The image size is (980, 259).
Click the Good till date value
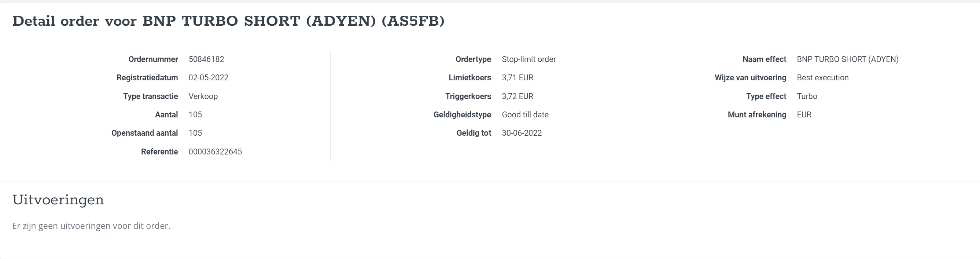(525, 115)
